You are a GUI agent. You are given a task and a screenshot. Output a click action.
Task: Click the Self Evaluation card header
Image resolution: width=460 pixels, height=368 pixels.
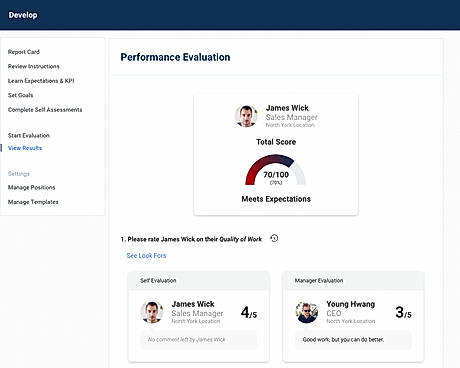click(x=198, y=281)
